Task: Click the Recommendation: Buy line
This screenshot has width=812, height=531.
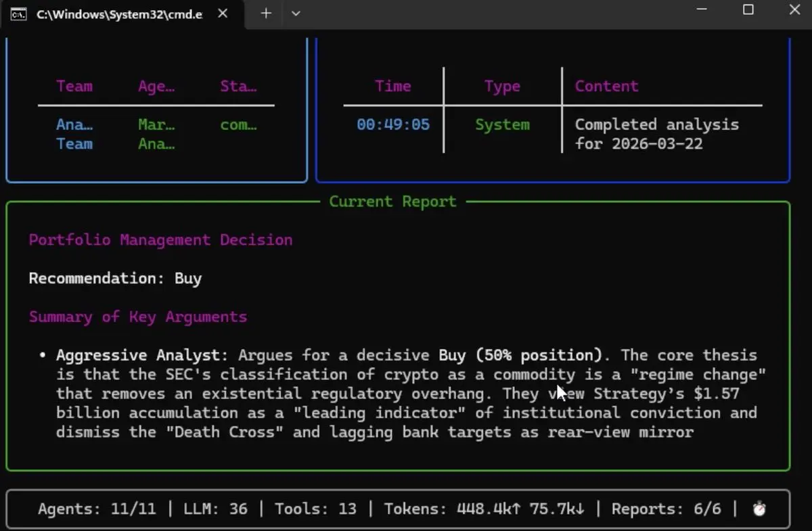Action: [115, 279]
